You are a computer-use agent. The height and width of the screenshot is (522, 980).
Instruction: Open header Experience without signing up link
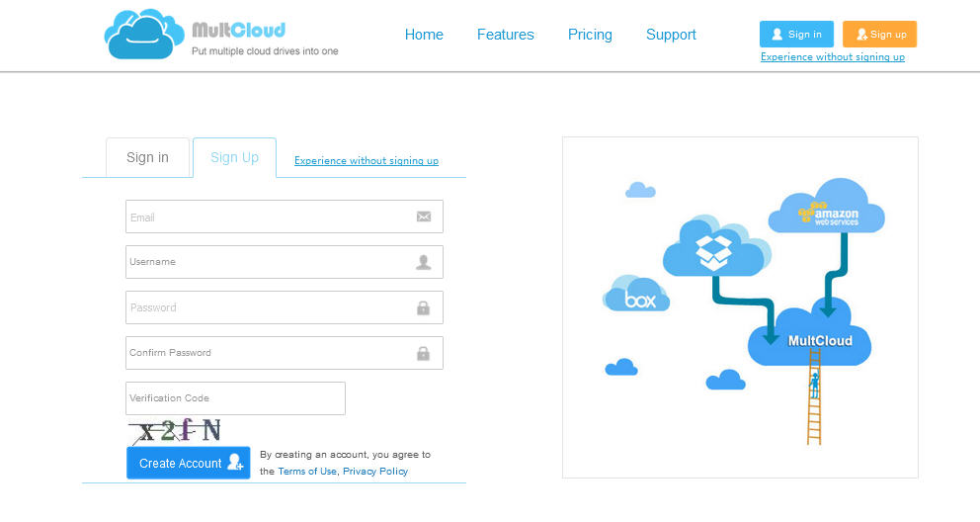tap(833, 57)
